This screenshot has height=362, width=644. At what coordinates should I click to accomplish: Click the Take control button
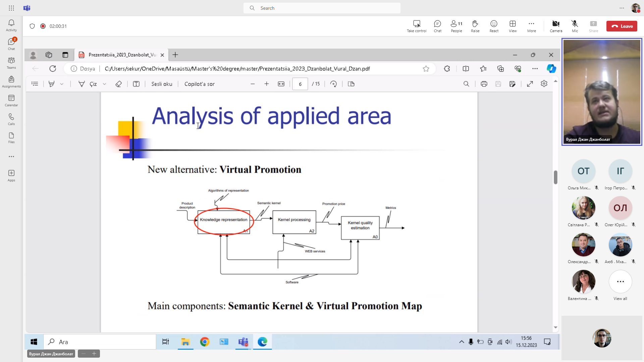pyautogui.click(x=417, y=26)
